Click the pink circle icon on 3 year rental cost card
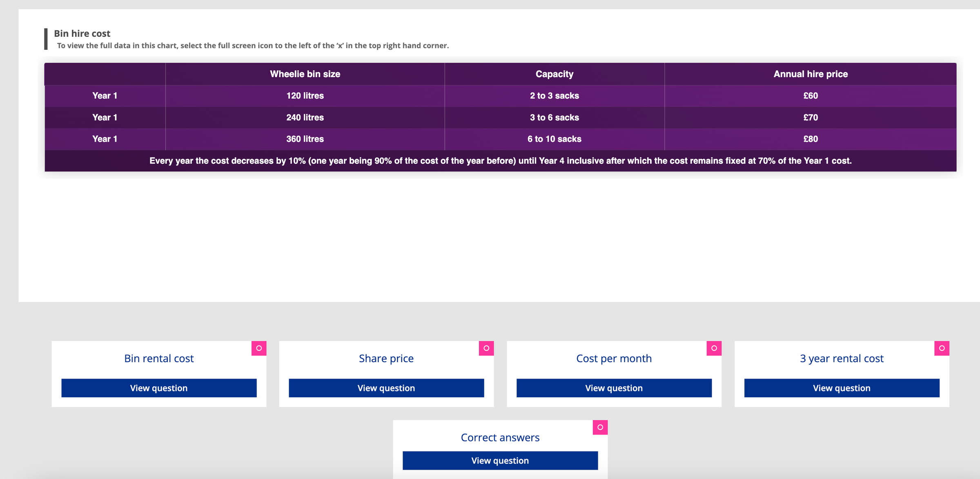Screen dimensions: 980x479 click(942, 348)
